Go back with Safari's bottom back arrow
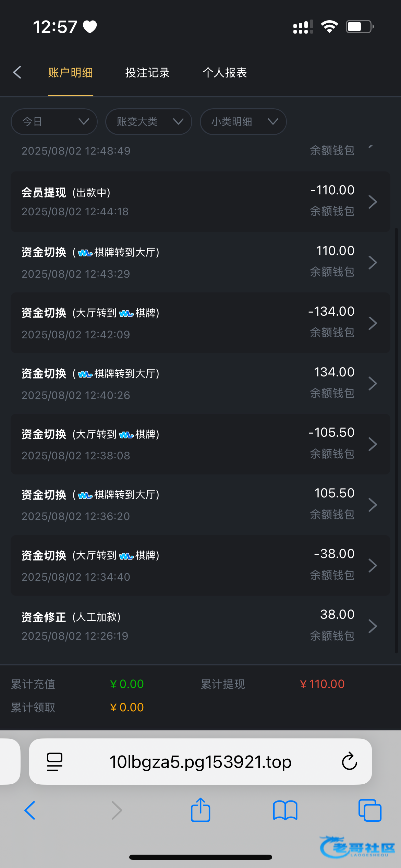 pos(30,810)
